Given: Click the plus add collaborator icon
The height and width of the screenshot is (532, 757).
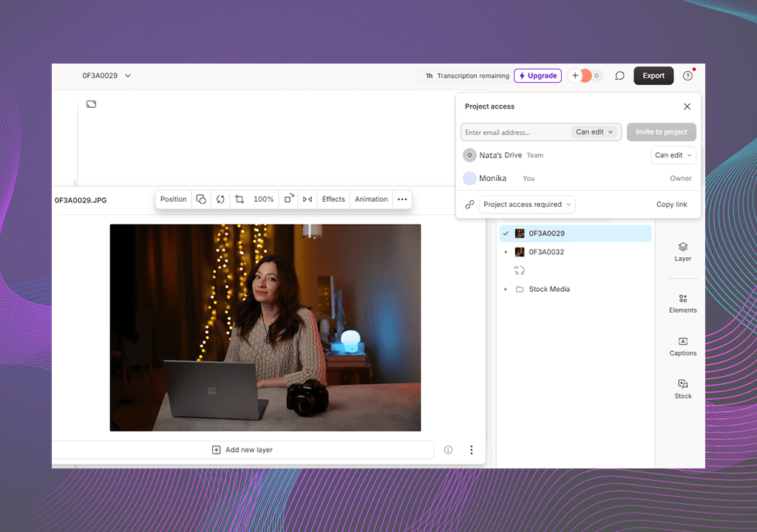Looking at the screenshot, I should coord(574,76).
